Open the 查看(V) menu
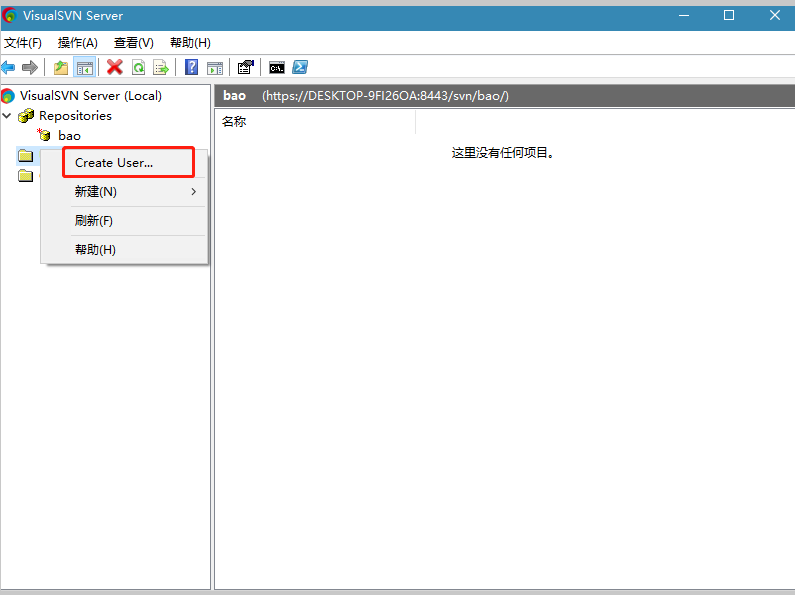 (134, 43)
